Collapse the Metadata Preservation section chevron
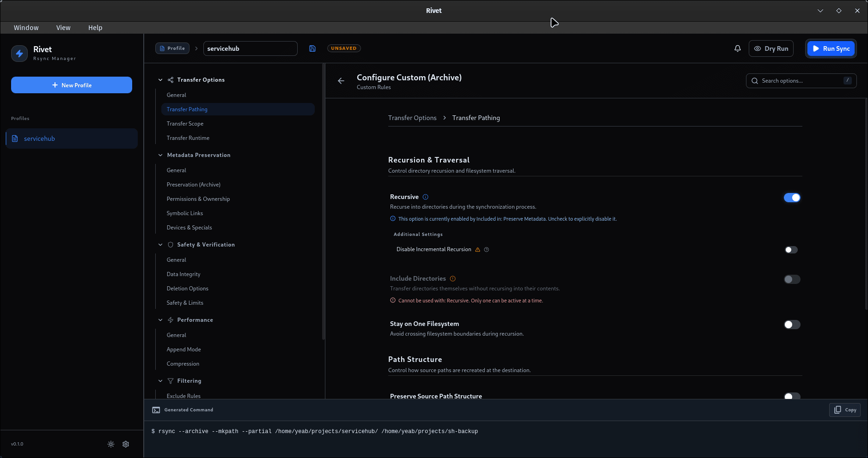This screenshot has width=868, height=458. click(160, 155)
